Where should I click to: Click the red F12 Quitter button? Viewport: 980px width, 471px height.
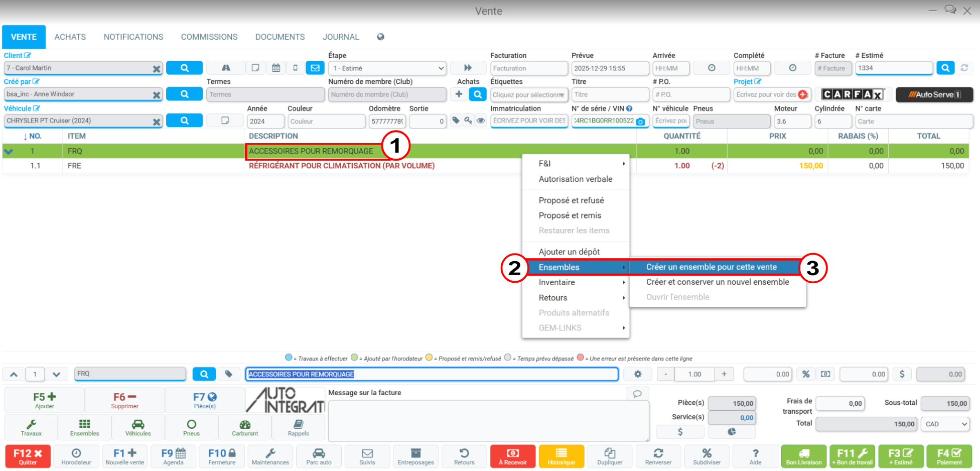(28, 456)
